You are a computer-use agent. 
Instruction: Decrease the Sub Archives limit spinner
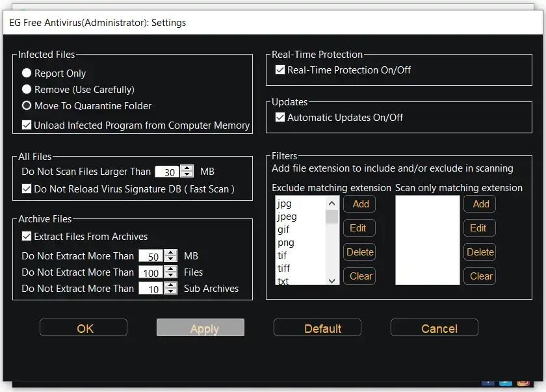(x=170, y=291)
